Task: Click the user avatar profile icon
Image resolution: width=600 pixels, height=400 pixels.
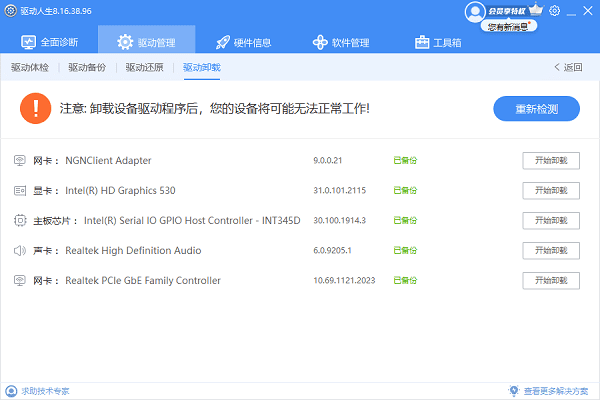Action: [475, 11]
